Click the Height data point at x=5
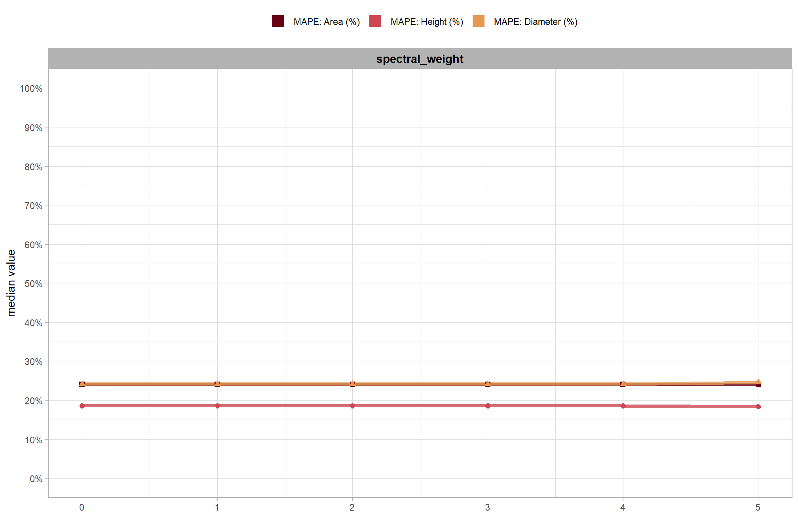This screenshot has width=798, height=532. (x=758, y=407)
